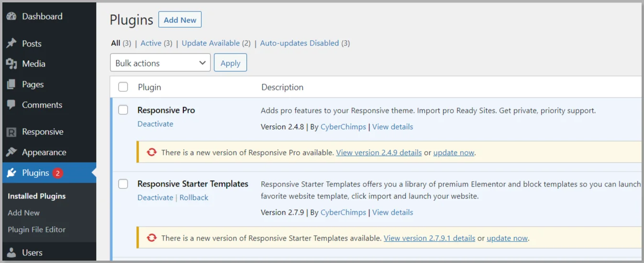Click the Responsive R logo icon

11,132
